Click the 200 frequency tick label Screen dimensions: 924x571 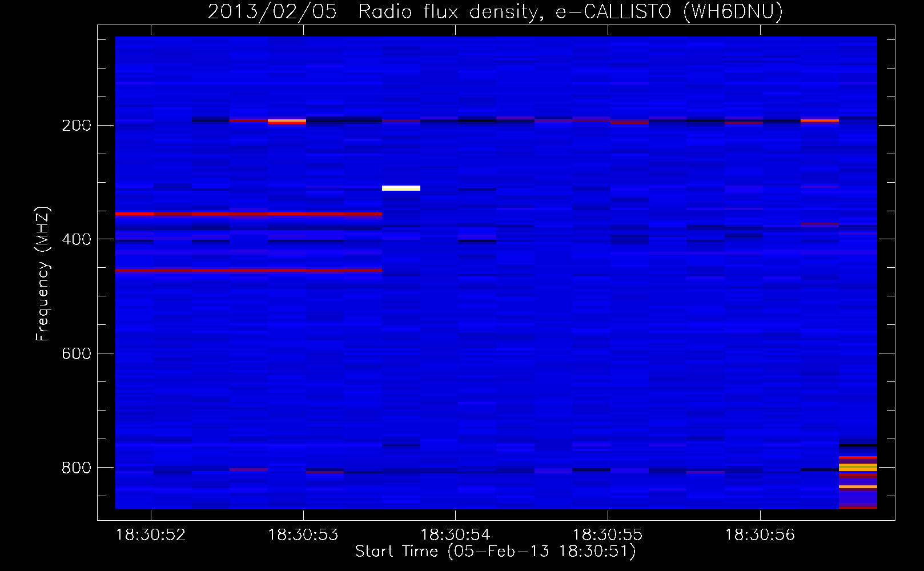[x=77, y=126]
